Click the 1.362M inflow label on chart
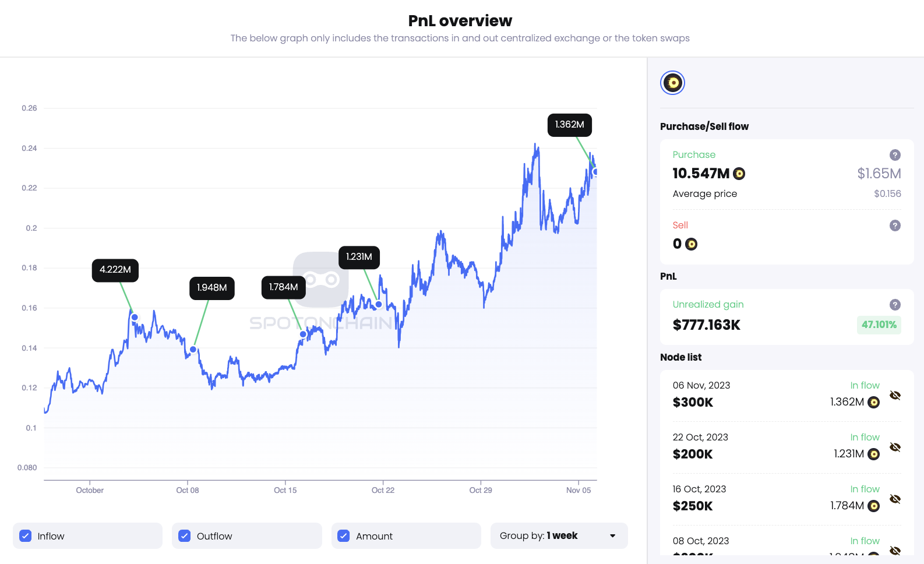The height and width of the screenshot is (564, 924). (x=569, y=125)
